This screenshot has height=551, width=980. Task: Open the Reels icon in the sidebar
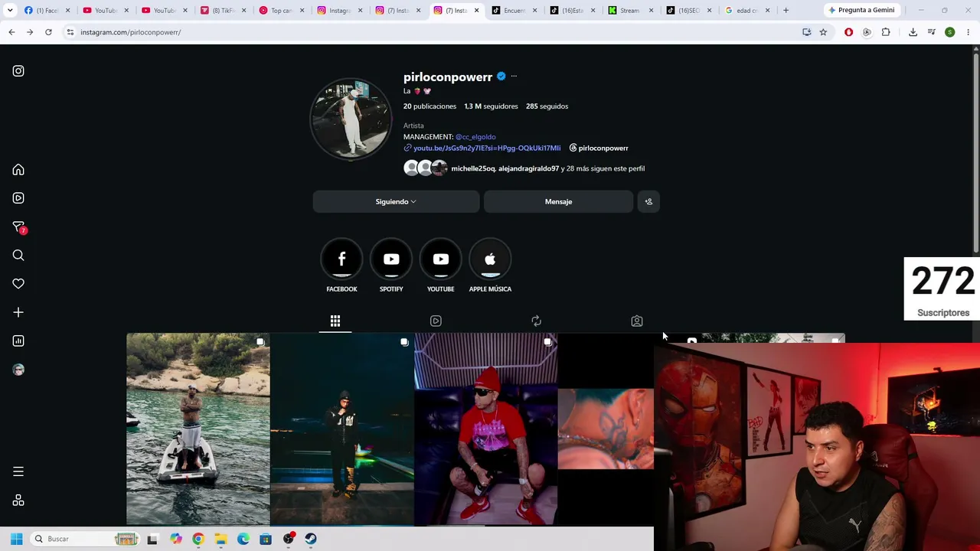18,198
